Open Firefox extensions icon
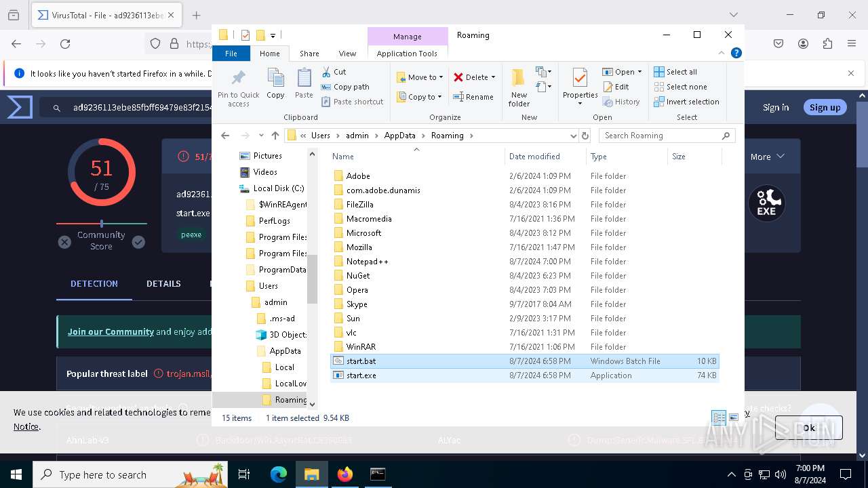Viewport: 868px width, 488px height. (827, 43)
